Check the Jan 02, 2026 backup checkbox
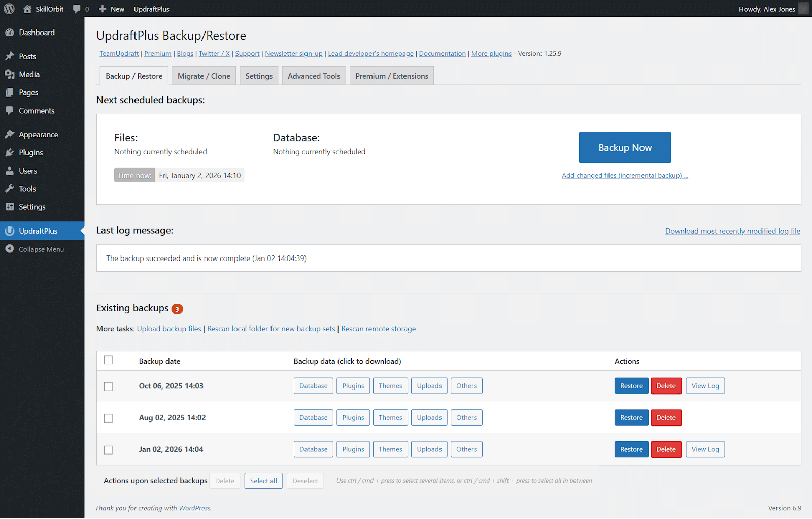 pyautogui.click(x=108, y=450)
